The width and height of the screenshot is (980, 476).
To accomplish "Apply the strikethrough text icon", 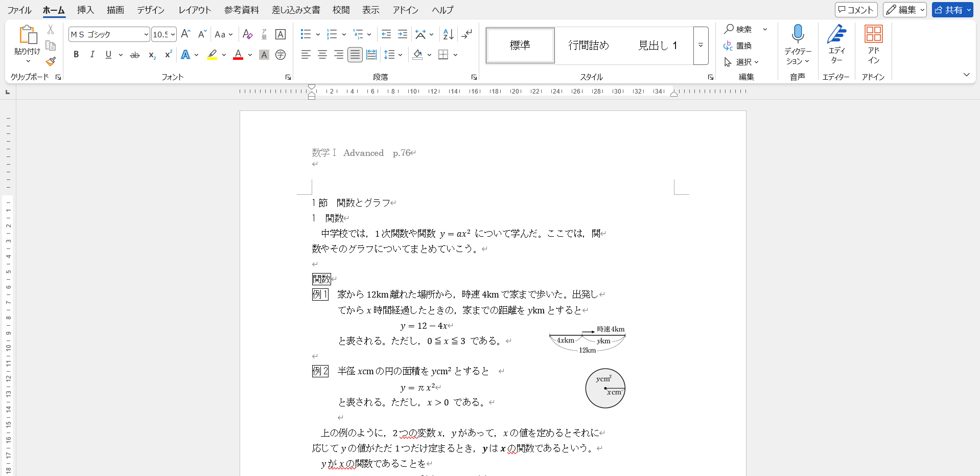I will coord(134,55).
